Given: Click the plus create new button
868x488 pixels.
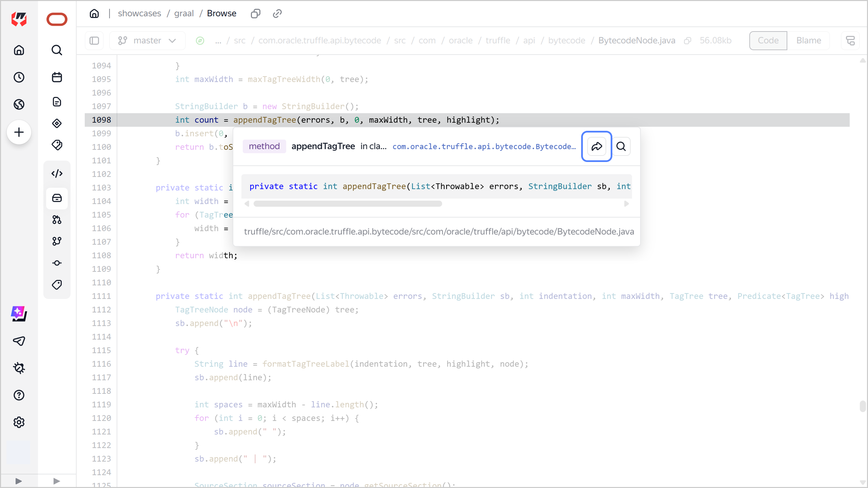Looking at the screenshot, I should click(19, 132).
